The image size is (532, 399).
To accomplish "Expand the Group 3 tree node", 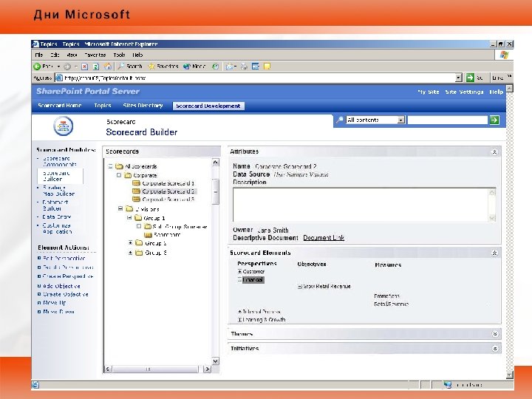I will click(x=130, y=253).
